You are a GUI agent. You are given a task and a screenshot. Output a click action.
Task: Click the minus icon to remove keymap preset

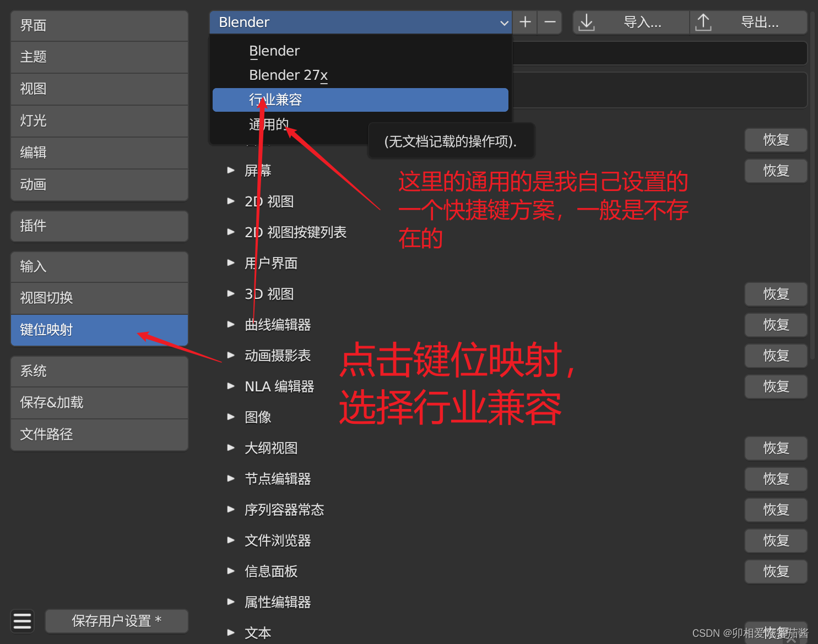coord(550,22)
